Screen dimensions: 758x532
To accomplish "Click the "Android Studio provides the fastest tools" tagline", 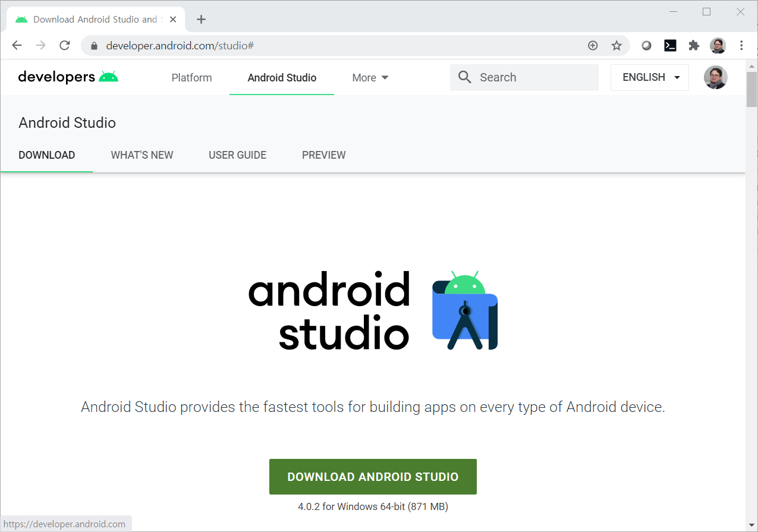I will (x=373, y=407).
